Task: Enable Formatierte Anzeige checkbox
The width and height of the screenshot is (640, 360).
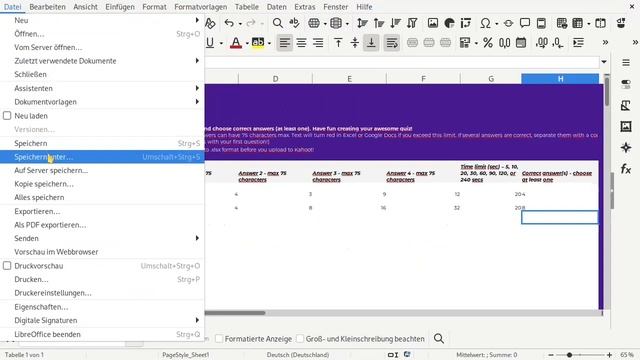Action: point(219,339)
